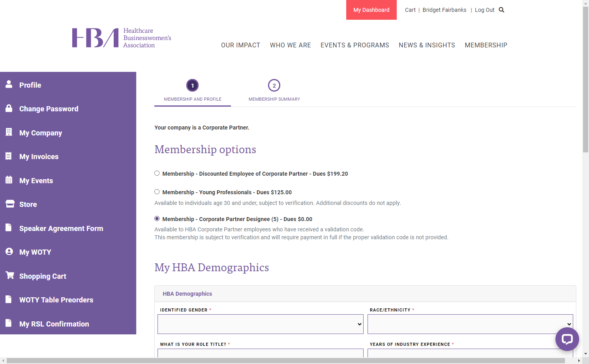
Task: Click the Profile person icon in sidebar
Action: click(x=9, y=84)
